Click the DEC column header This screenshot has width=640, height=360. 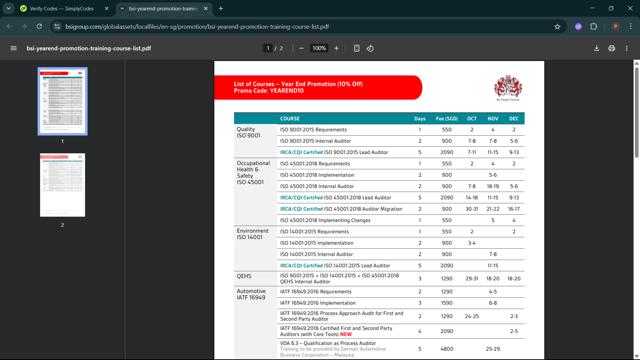point(513,118)
